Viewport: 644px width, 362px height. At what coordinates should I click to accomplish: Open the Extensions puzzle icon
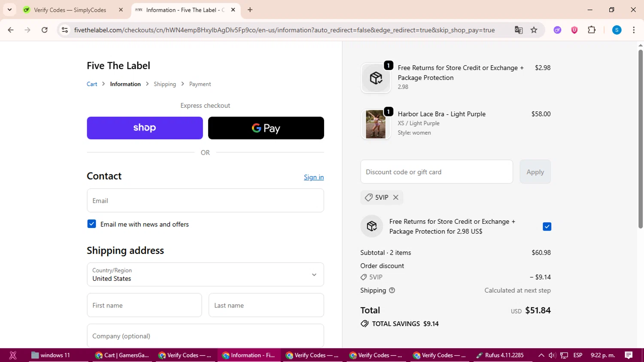(592, 30)
